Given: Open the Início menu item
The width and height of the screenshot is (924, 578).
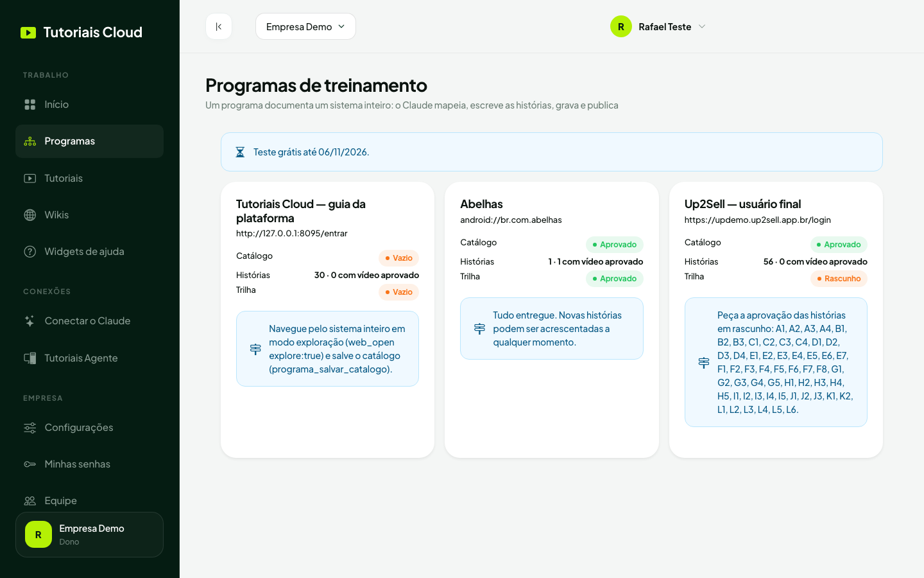Looking at the screenshot, I should coord(89,105).
